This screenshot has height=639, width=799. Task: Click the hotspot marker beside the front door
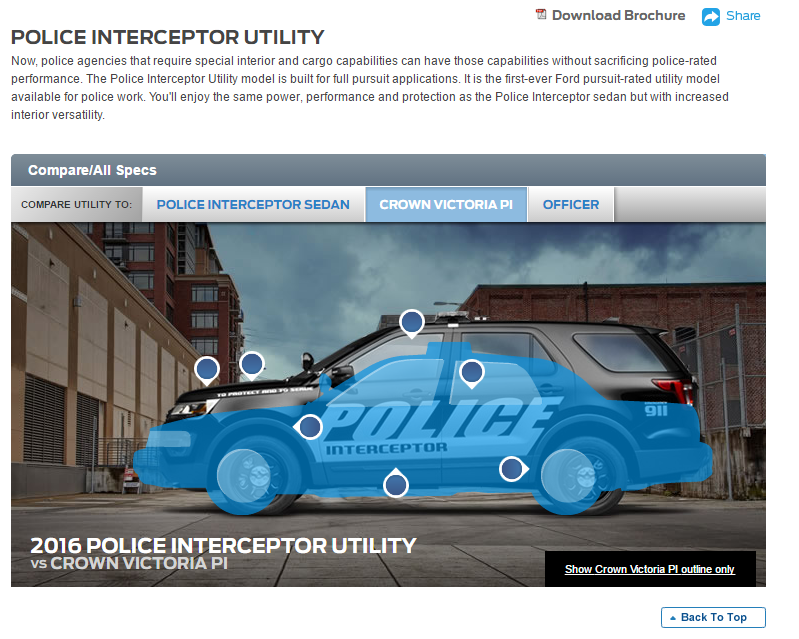pyautogui.click(x=309, y=427)
